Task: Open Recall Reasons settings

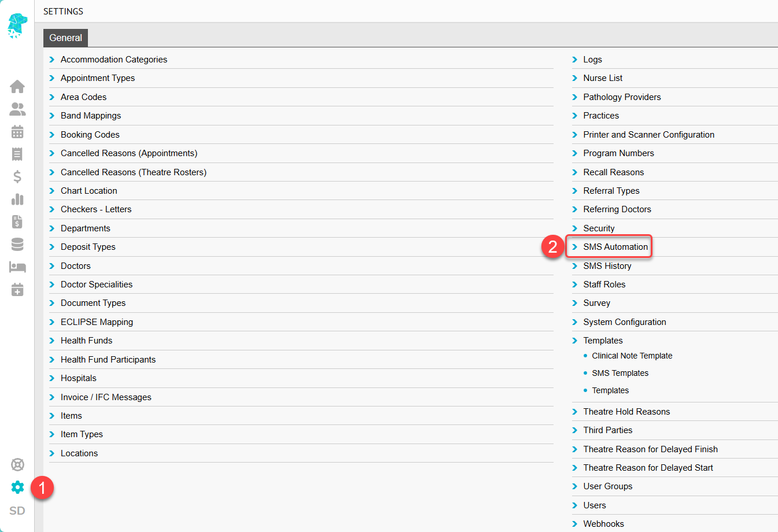Action: tap(613, 172)
